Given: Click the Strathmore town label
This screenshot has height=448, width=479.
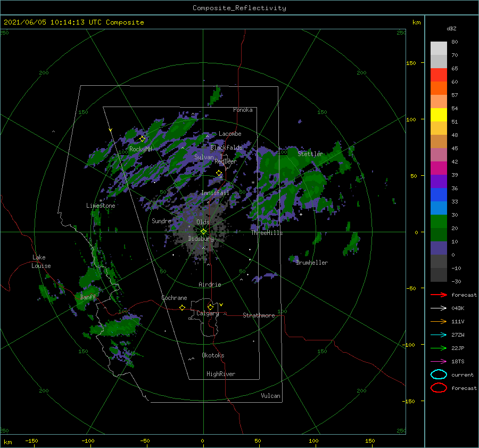Looking at the screenshot, I should pyautogui.click(x=259, y=315).
